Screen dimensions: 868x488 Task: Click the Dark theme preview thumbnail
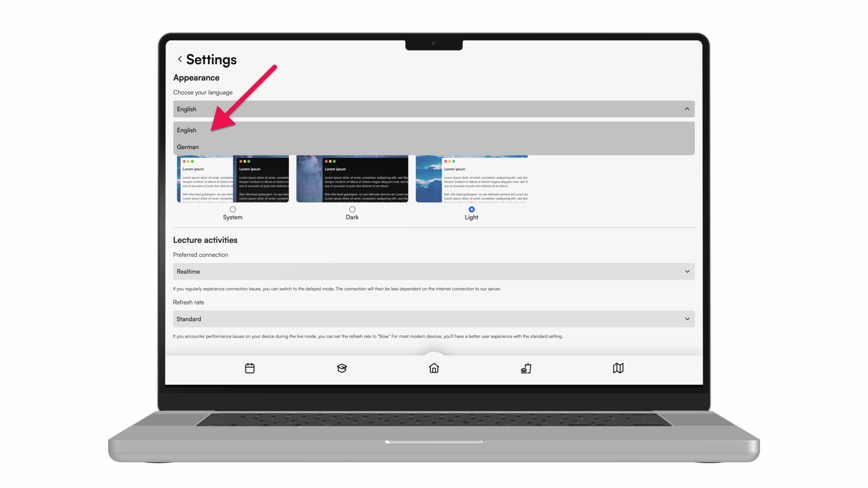coord(352,179)
